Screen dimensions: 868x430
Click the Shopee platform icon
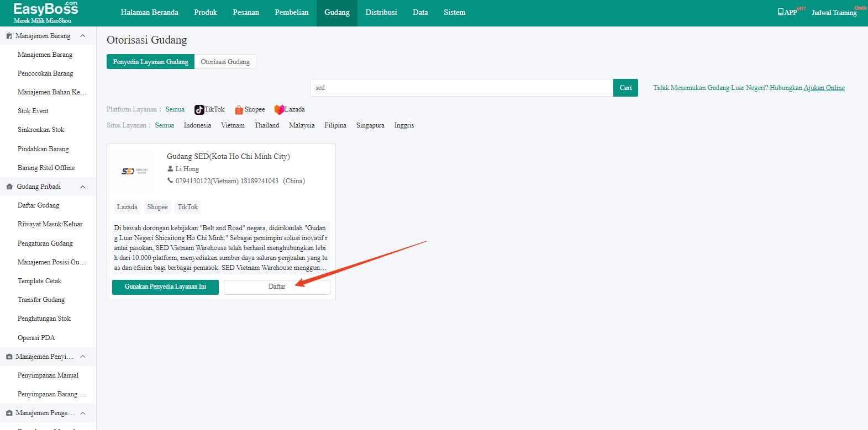click(x=239, y=110)
